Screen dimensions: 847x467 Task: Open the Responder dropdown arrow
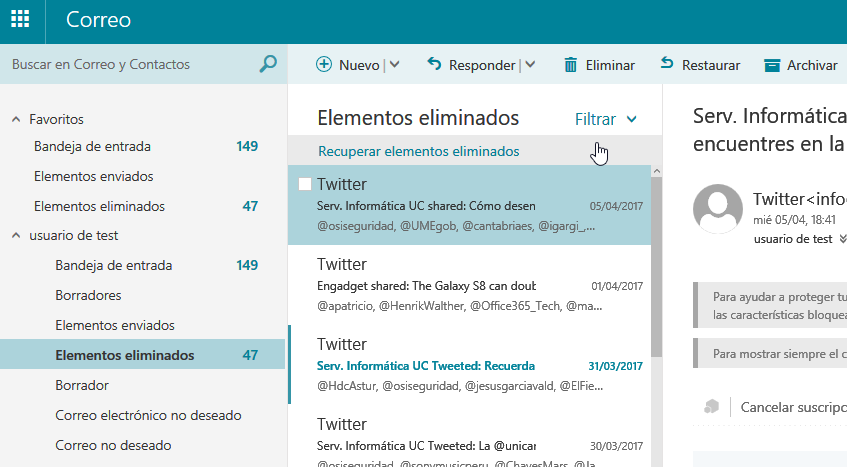pos(530,64)
